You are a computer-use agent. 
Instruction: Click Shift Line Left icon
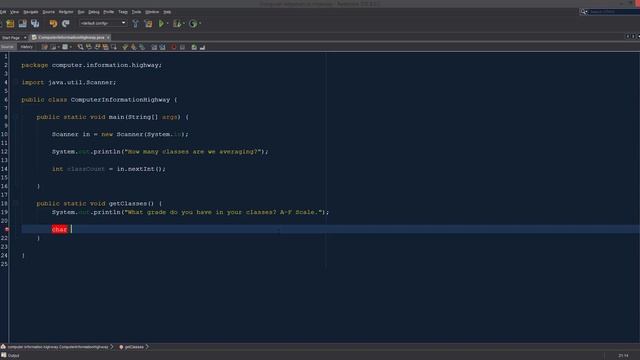[x=154, y=47]
